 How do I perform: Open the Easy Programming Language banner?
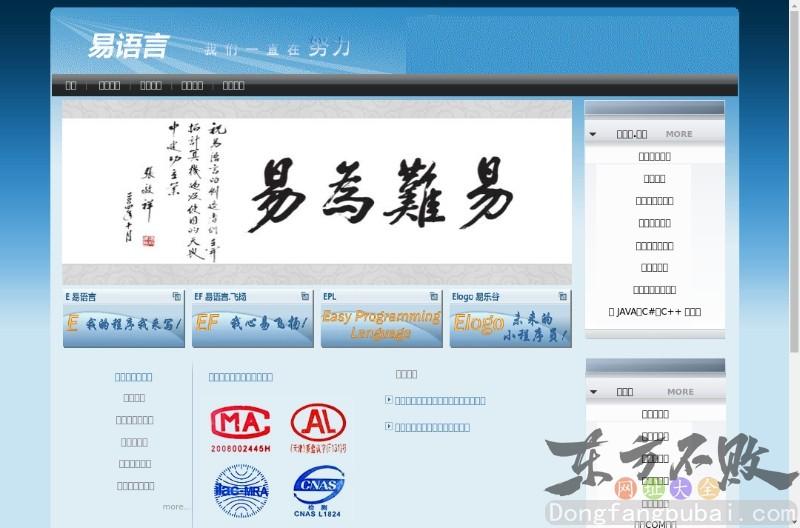click(x=382, y=325)
